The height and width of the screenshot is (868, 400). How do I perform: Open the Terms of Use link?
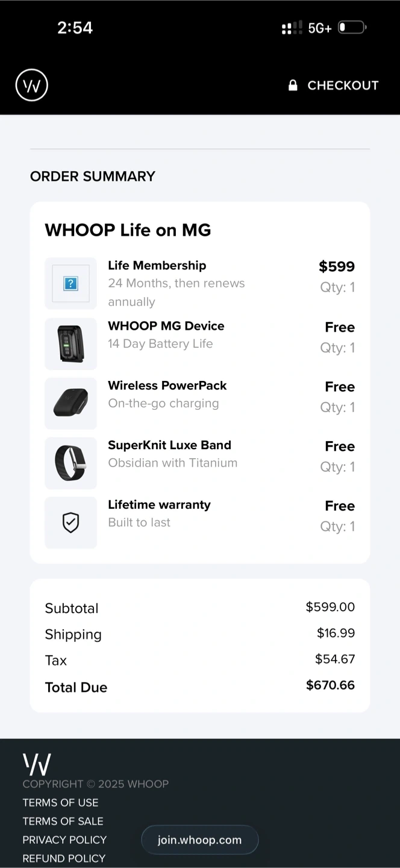60,802
